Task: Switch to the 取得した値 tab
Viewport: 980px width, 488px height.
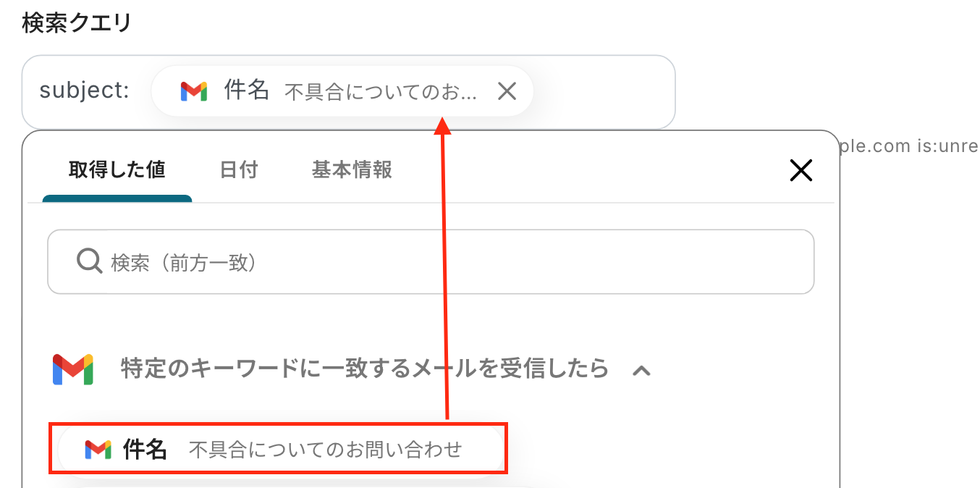Action: (117, 170)
